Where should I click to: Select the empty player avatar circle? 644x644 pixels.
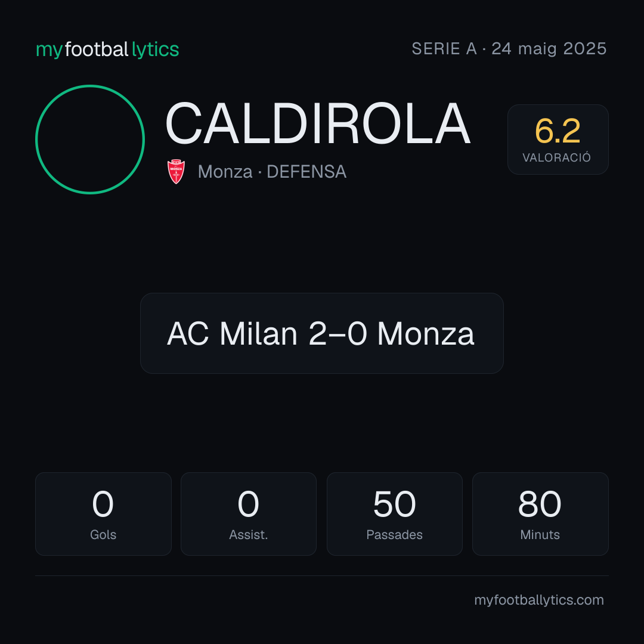[x=90, y=139]
